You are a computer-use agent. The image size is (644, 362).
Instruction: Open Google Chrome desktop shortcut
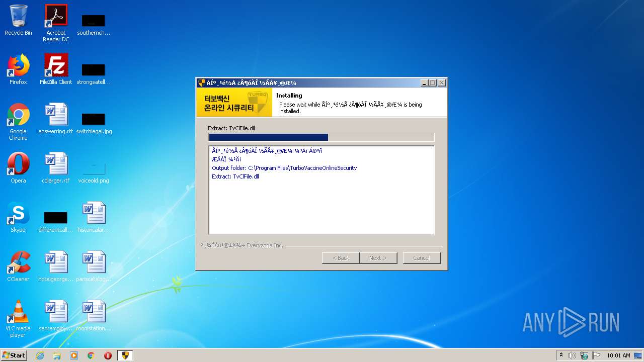point(18,122)
